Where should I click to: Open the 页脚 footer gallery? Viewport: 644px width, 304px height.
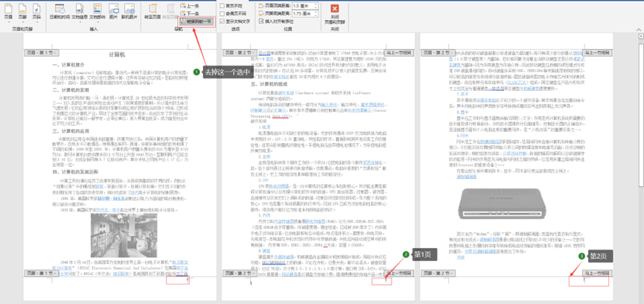[22, 11]
